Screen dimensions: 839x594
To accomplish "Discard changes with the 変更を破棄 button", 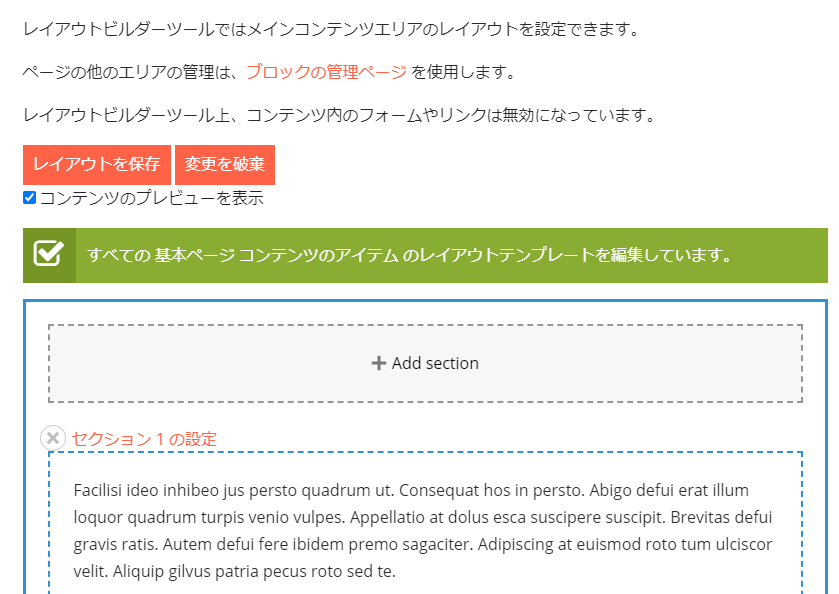I will (224, 165).
